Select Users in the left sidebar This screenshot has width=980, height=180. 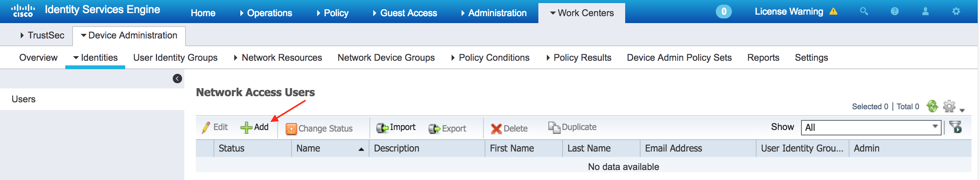pos(23,99)
